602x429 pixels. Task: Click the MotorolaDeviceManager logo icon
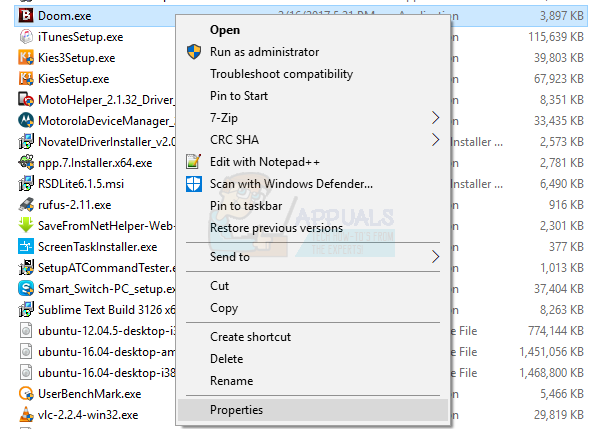pyautogui.click(x=26, y=121)
